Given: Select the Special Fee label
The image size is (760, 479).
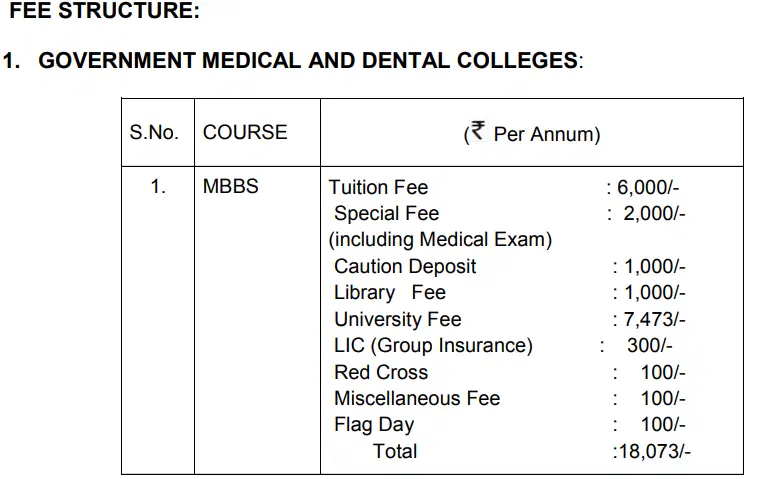Looking at the screenshot, I should click(x=386, y=213).
